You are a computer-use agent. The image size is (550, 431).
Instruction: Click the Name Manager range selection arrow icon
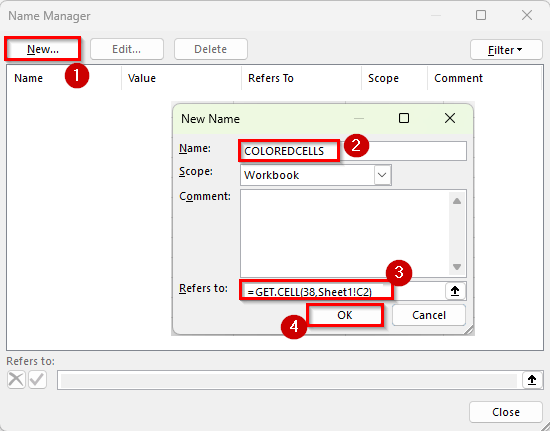[x=532, y=379]
